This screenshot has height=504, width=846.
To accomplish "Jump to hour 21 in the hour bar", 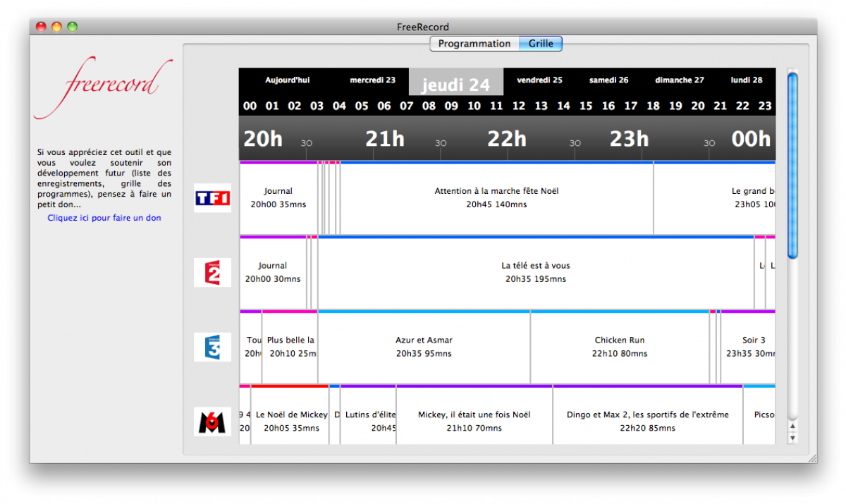I will [720, 106].
